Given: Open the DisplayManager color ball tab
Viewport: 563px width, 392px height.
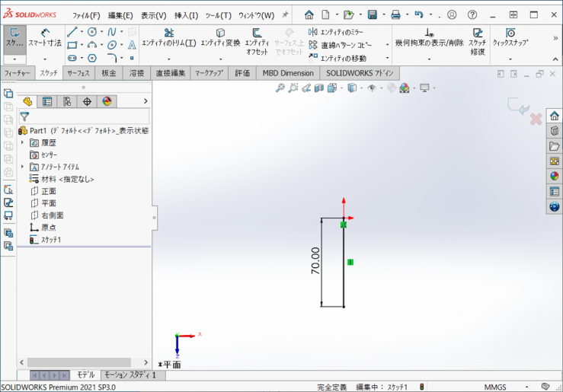Looking at the screenshot, I should (x=107, y=101).
